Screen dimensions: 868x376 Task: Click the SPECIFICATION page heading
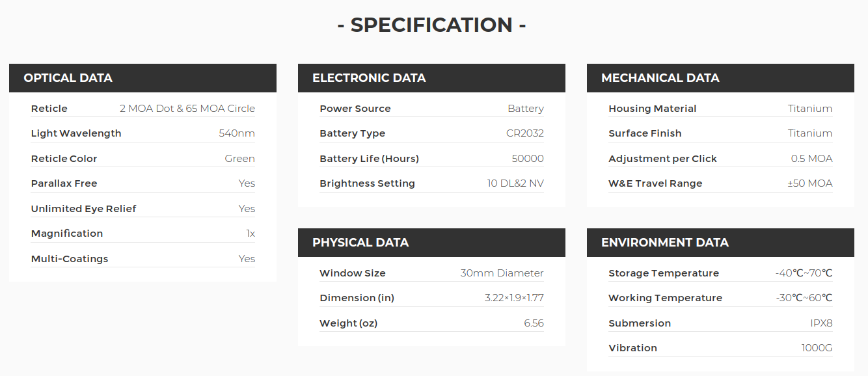[x=432, y=25]
